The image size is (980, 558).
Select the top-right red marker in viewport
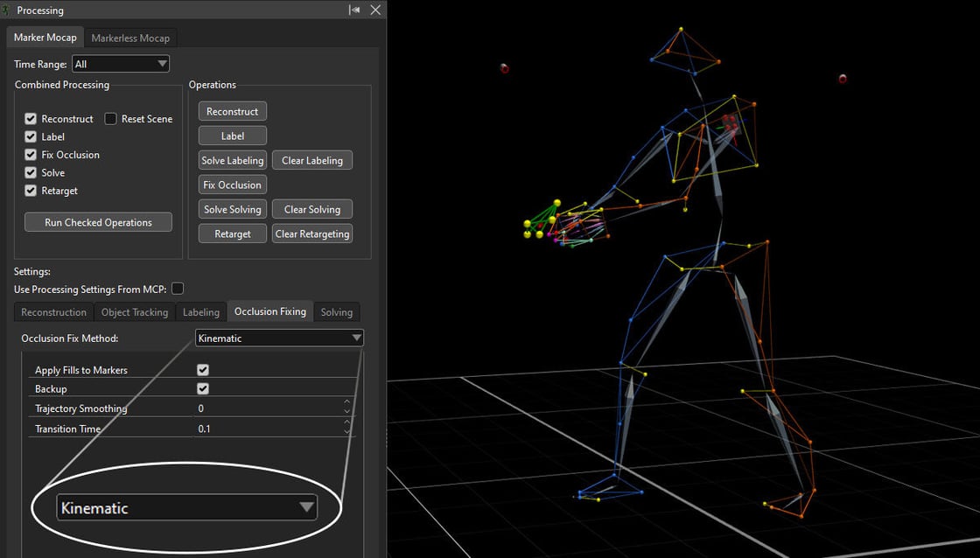pos(843,78)
